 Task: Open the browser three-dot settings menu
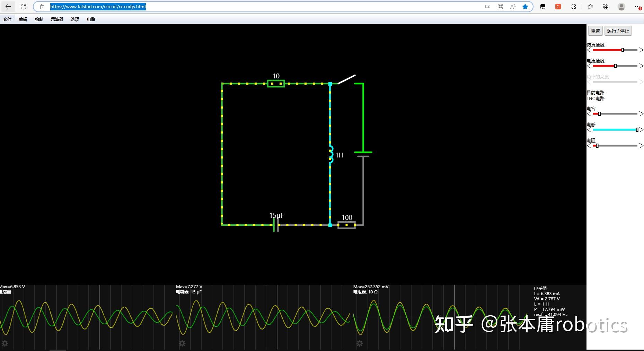(x=637, y=6)
